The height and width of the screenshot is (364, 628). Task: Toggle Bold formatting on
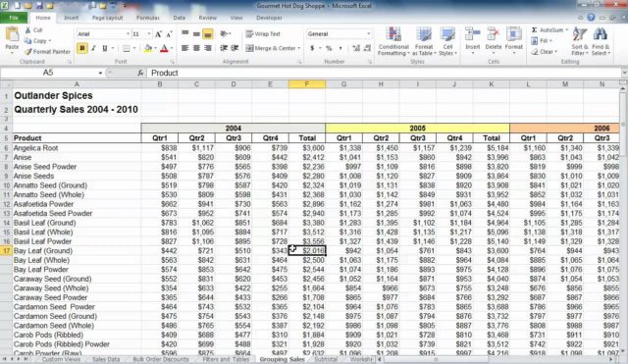click(82, 48)
